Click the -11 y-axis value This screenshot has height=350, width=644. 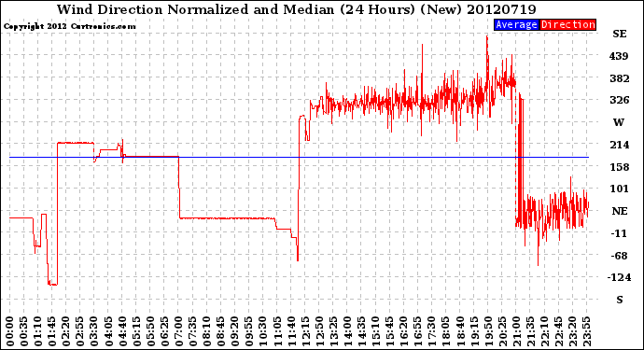click(x=619, y=233)
